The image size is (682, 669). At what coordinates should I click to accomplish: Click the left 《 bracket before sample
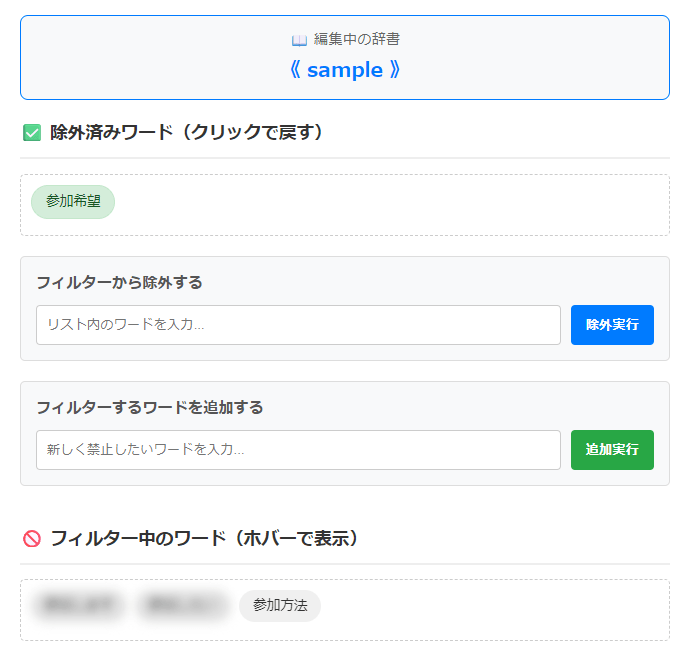[294, 70]
